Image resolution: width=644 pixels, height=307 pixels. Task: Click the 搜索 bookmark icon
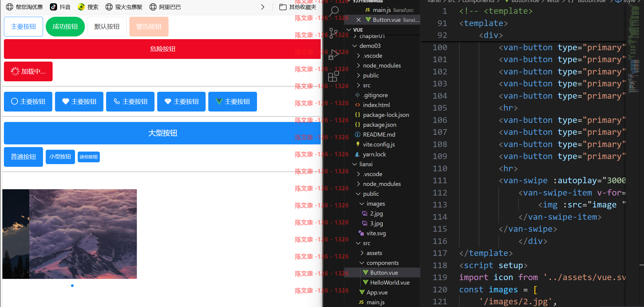(x=81, y=7)
